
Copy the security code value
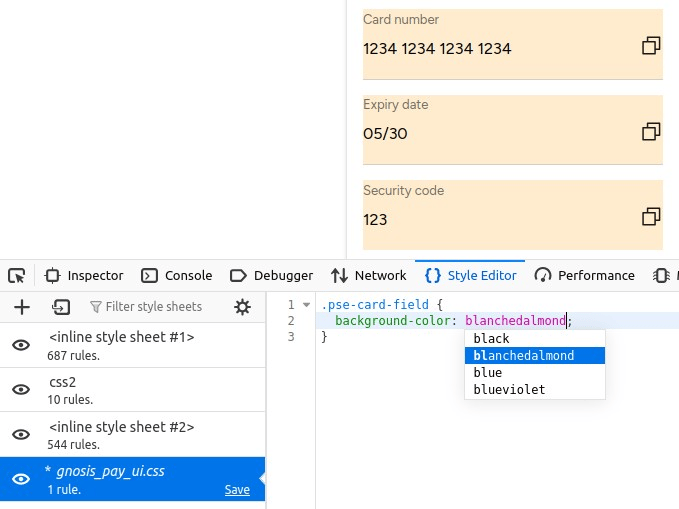coord(651,217)
